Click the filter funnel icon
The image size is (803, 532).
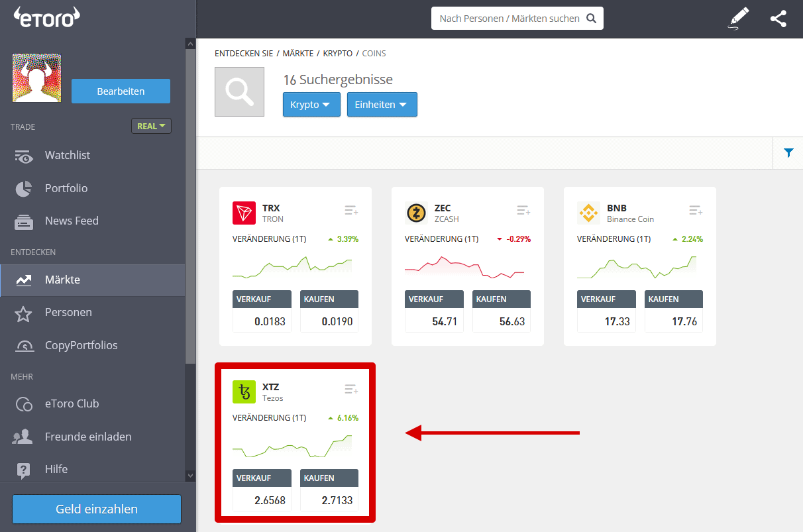pos(788,152)
